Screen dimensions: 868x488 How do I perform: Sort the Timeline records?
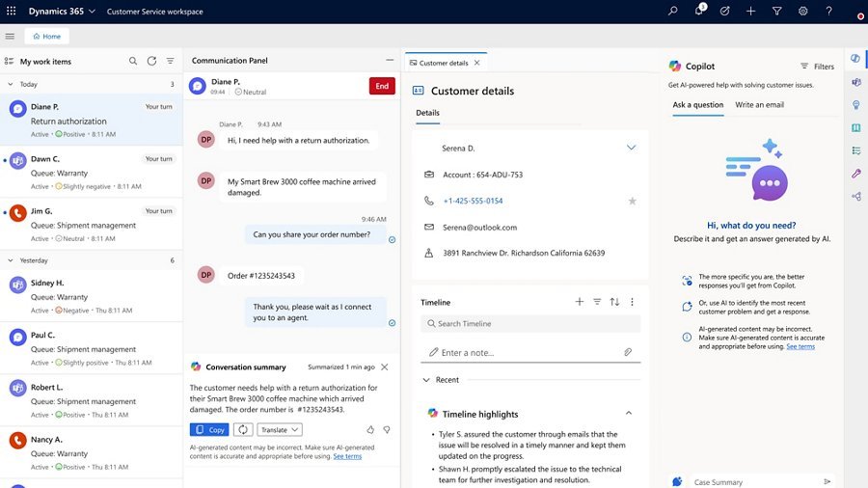pyautogui.click(x=614, y=302)
